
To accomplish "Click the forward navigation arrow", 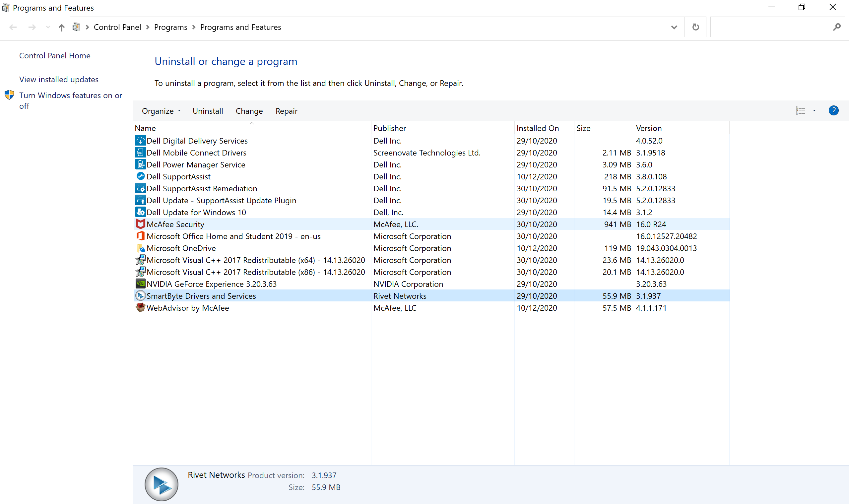I will click(x=32, y=27).
